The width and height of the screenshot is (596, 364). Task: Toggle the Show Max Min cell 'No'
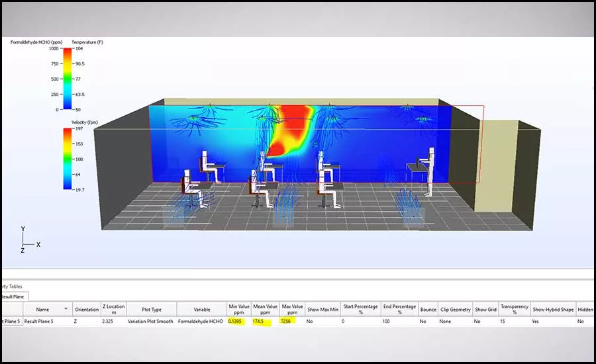[323, 321]
